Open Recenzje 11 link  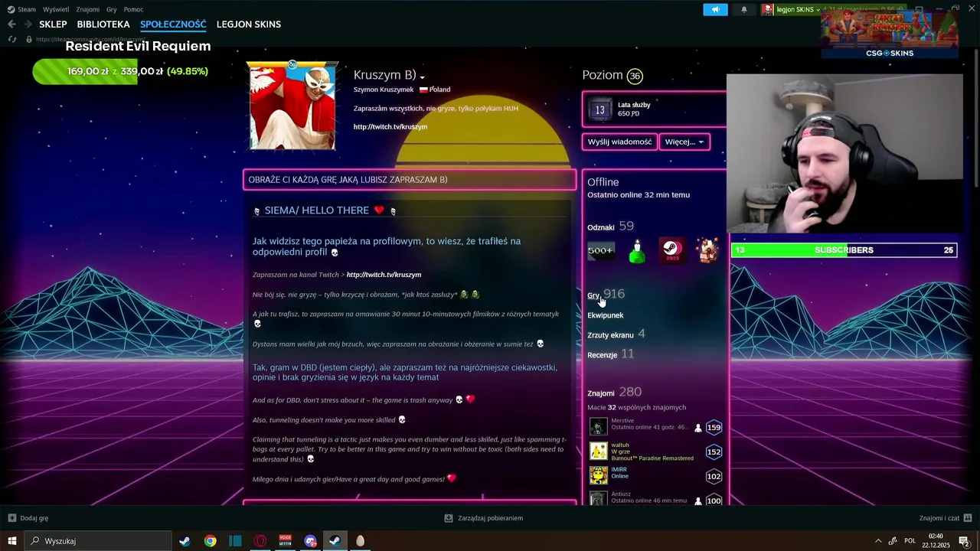coord(611,354)
